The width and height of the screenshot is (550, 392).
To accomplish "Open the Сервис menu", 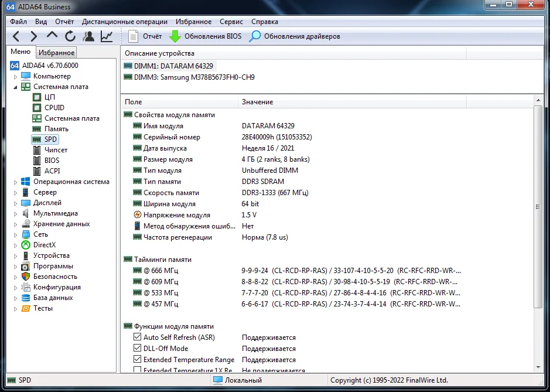I will click(231, 22).
